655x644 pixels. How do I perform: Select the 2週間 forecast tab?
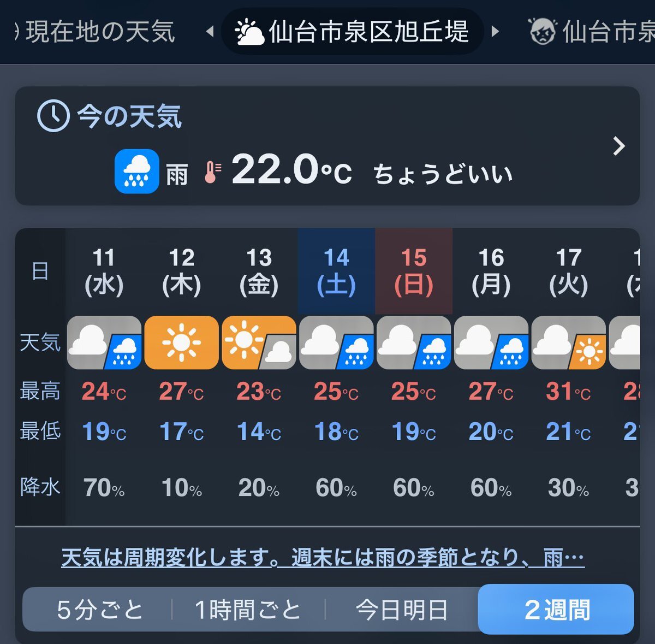(x=556, y=610)
